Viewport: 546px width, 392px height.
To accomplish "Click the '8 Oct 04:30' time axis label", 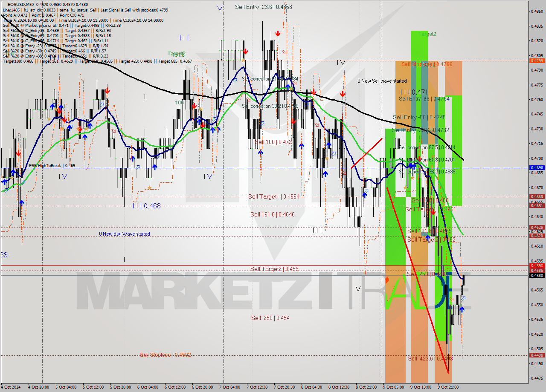I will 313,387.
